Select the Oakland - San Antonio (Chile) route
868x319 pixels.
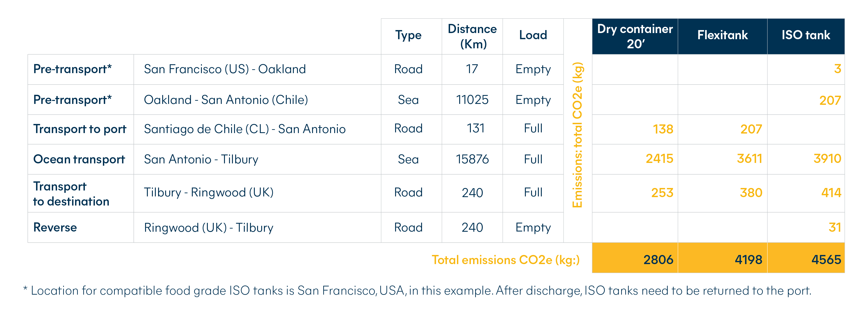[x=226, y=100]
